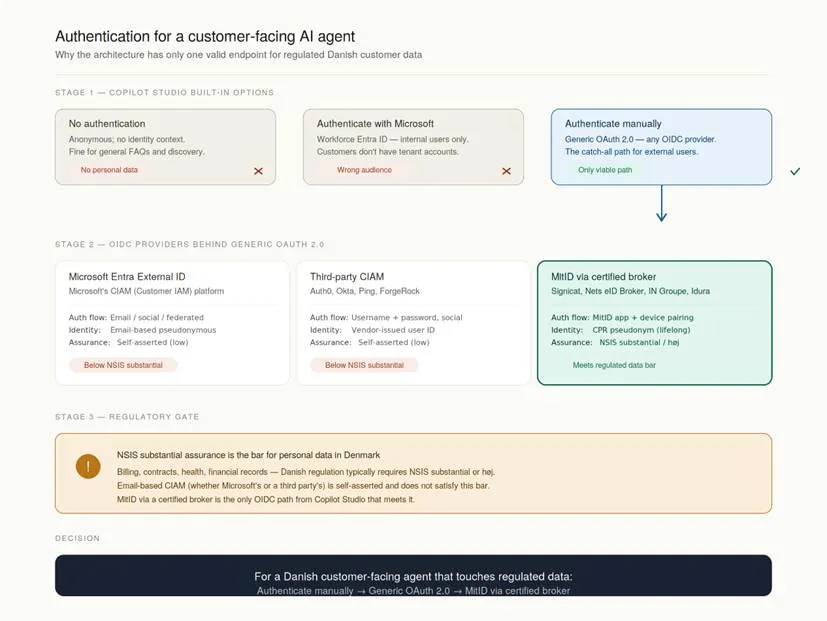Image resolution: width=827 pixels, height=621 pixels.
Task: Click the 'Only viable path' tag
Action: [605, 170]
